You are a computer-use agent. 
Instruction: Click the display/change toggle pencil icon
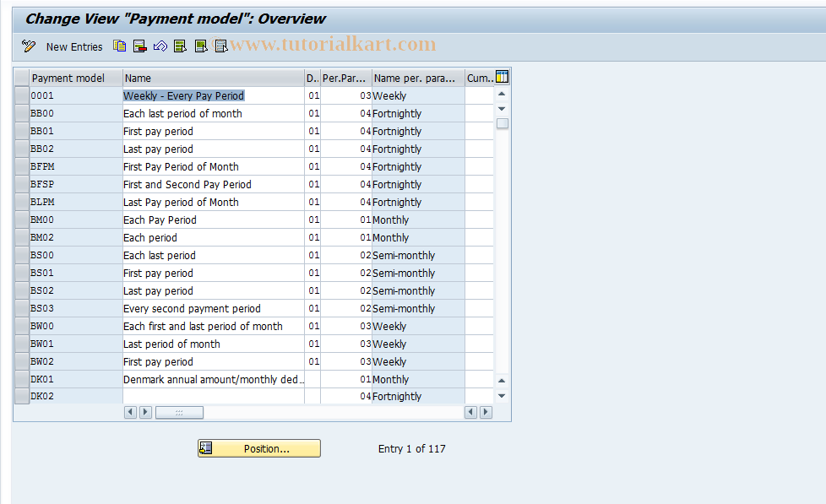(29, 46)
